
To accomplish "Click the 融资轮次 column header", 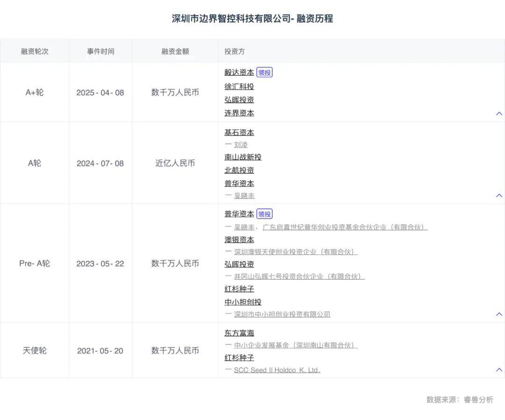I will pyautogui.click(x=35, y=51).
